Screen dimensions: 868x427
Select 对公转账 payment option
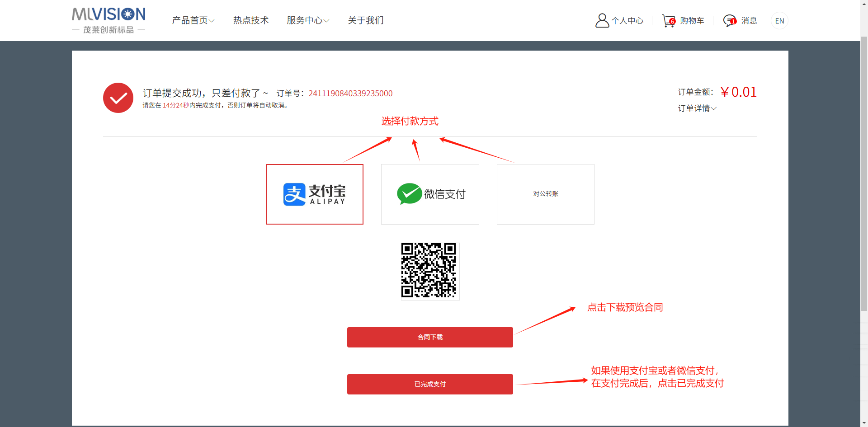tap(546, 194)
